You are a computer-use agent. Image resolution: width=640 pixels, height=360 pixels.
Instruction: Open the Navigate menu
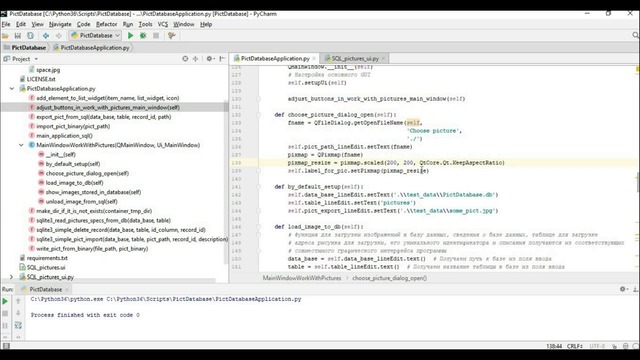60,24
